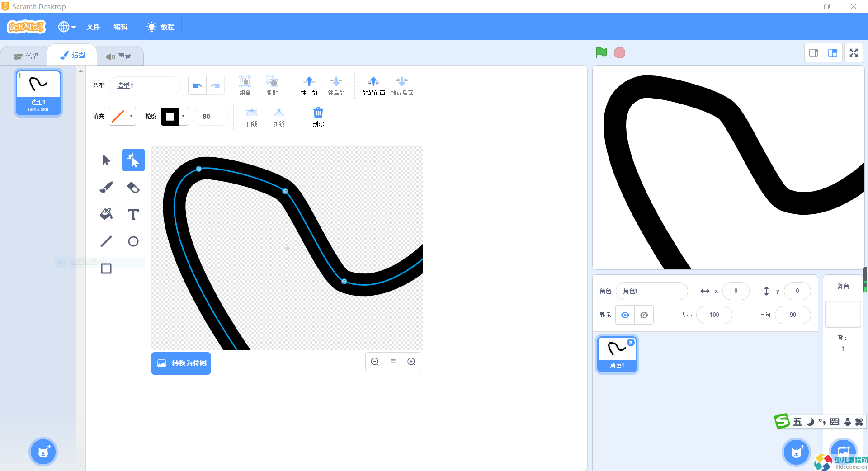The width and height of the screenshot is (868, 471).
Task: Click Convert to Bitmap (转换为位图) button
Action: (x=181, y=363)
